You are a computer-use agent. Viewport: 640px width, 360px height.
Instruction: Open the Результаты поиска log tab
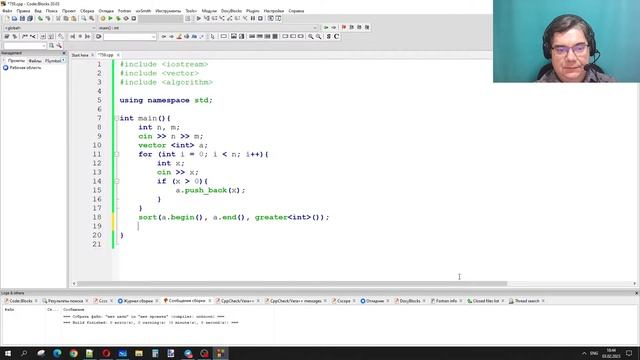point(65,301)
